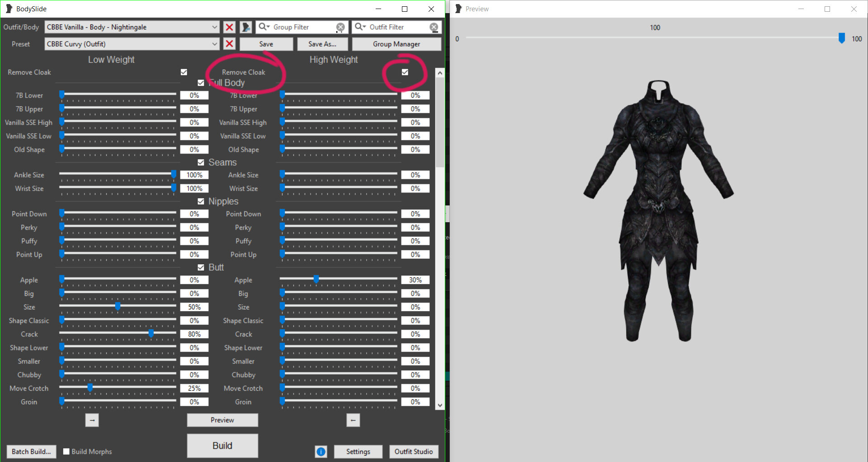Click the High Weight Perky value field

(415, 228)
